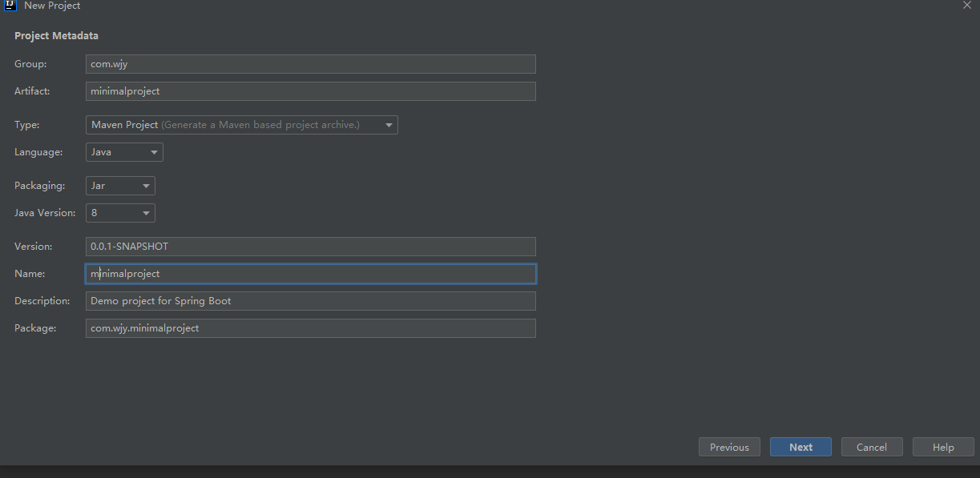Select the Package input field

click(310, 328)
